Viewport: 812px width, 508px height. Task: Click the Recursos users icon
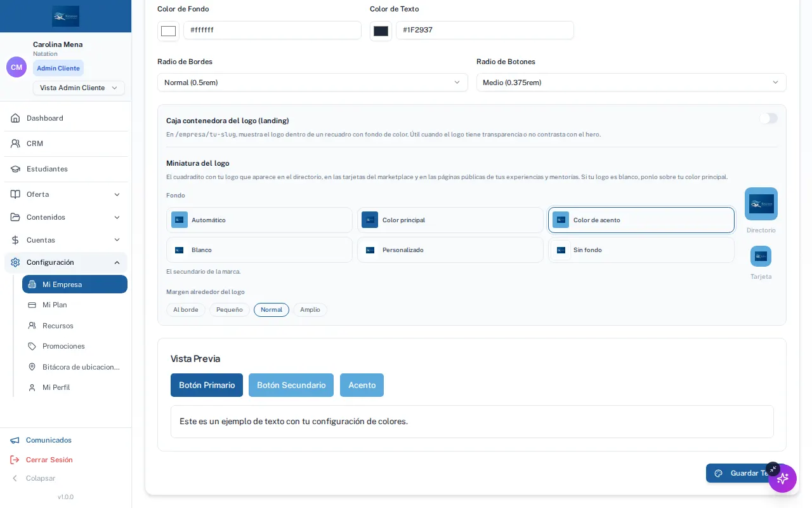[x=32, y=326]
